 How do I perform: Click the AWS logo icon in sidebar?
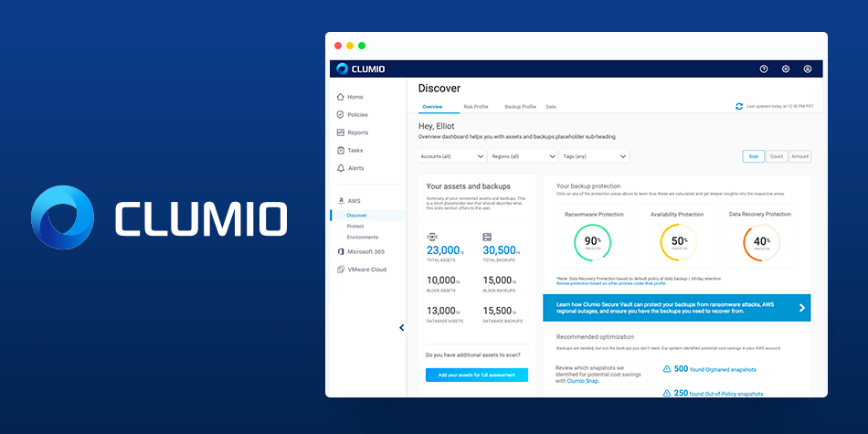[341, 201]
